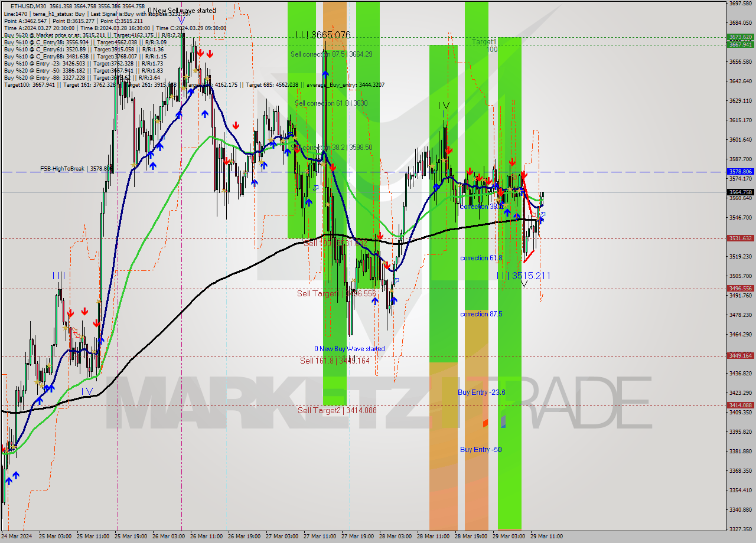The height and width of the screenshot is (543, 756).
Task: Click 'Sell 161.8 | 3449.164' annotation
Action: pos(335,361)
